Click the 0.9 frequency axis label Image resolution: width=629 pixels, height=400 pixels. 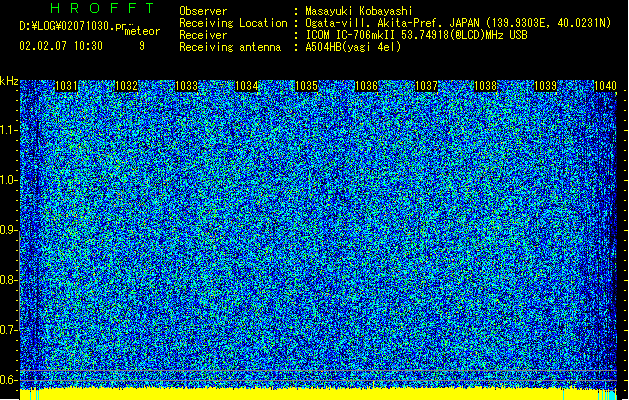tap(7, 230)
